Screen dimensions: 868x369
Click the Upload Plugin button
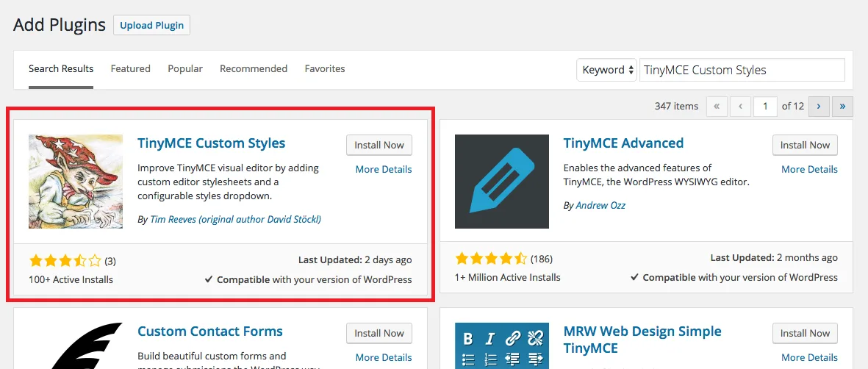[x=151, y=26]
